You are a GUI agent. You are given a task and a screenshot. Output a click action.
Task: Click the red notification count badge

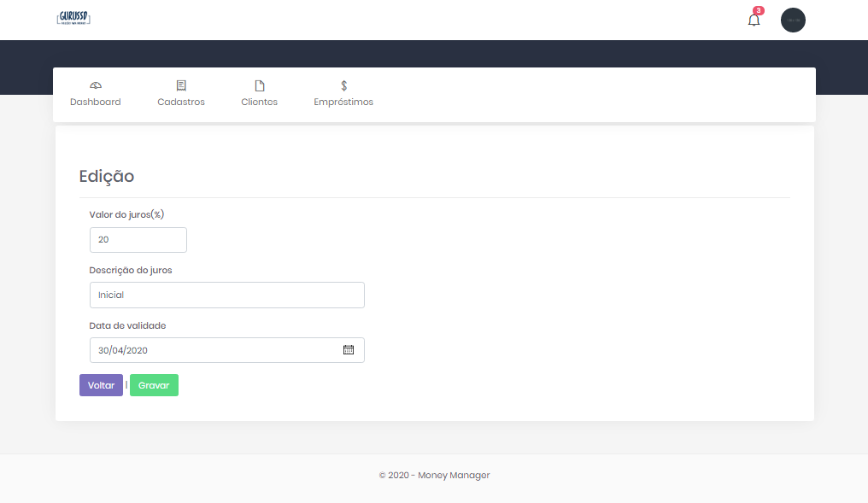[x=758, y=10]
